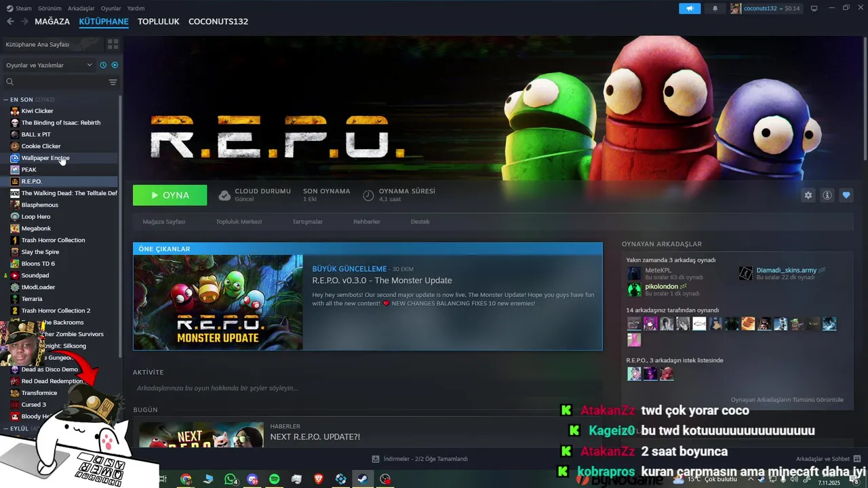The width and height of the screenshot is (868, 488).
Task: Open Tartışmalar link
Action: click(x=307, y=222)
